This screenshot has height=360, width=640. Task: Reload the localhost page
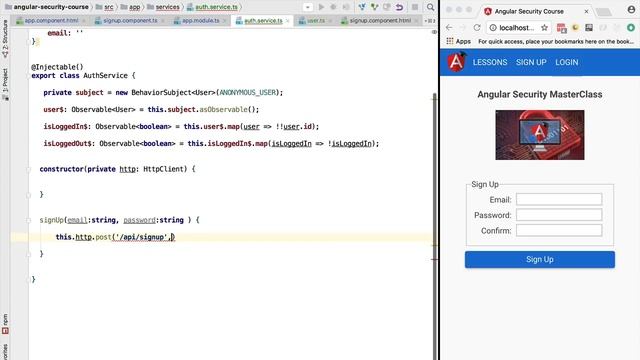pyautogui.click(x=477, y=27)
